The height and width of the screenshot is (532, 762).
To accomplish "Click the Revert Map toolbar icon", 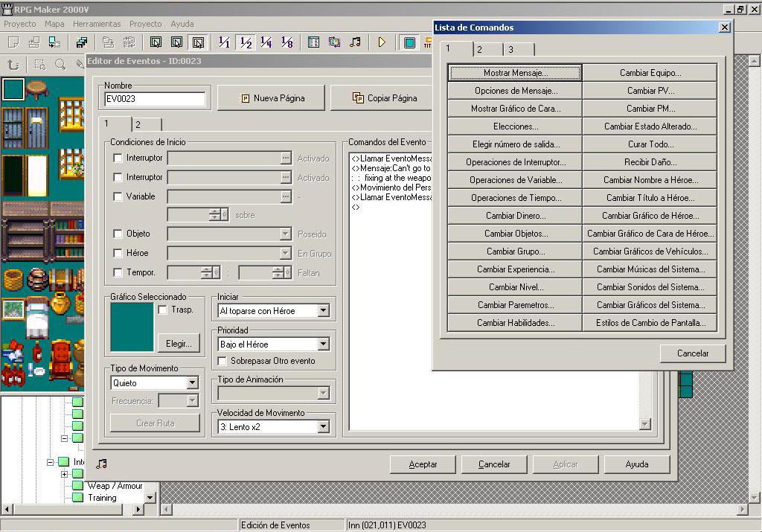I will point(129,42).
